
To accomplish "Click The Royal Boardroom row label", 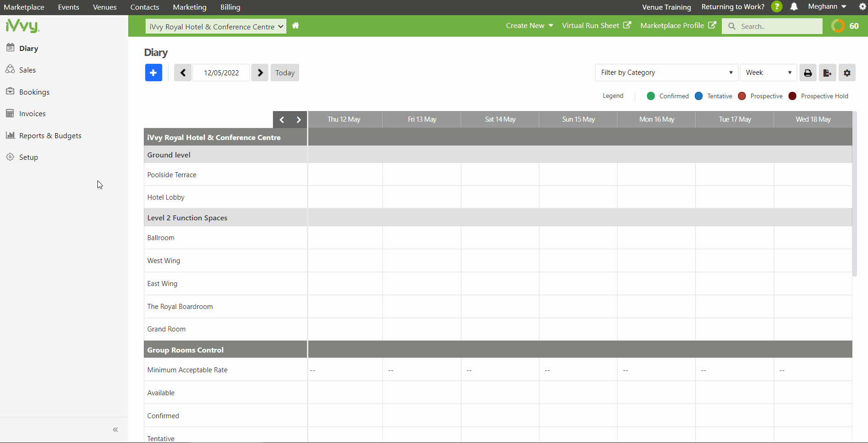I will [x=180, y=307].
